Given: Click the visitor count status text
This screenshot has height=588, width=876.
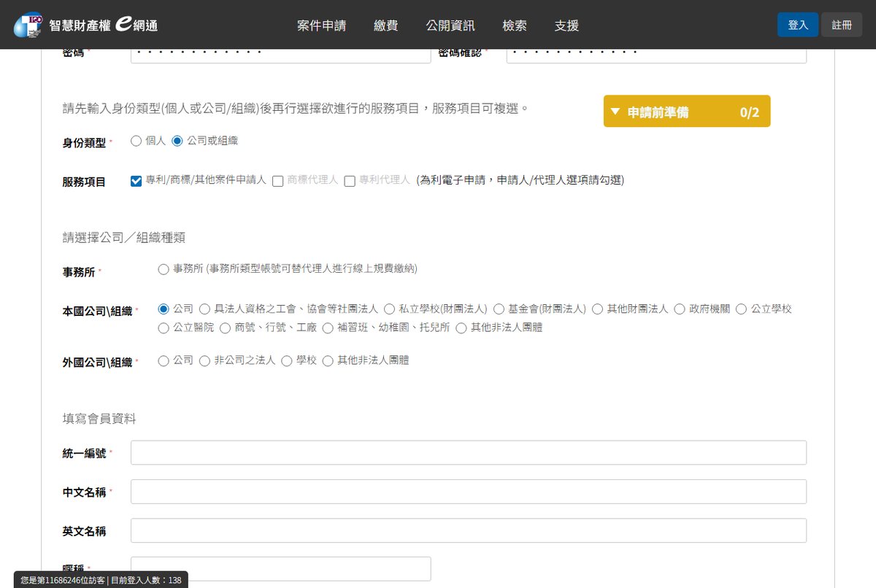Looking at the screenshot, I should click(x=101, y=580).
